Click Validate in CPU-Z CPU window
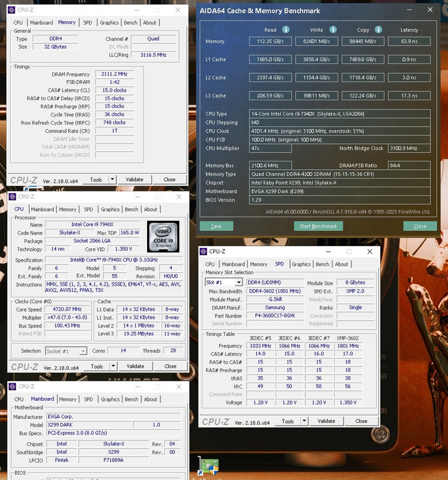The height and width of the screenshot is (480, 448). [x=135, y=366]
